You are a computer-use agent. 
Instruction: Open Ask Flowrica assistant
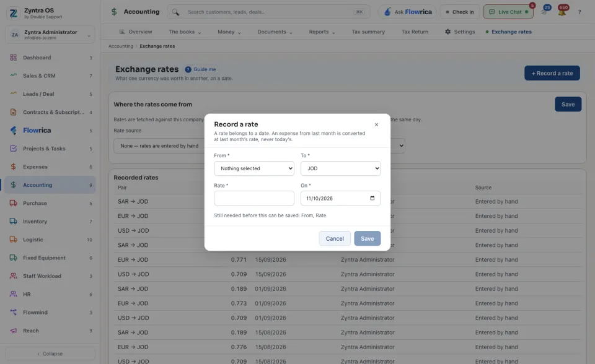point(407,12)
